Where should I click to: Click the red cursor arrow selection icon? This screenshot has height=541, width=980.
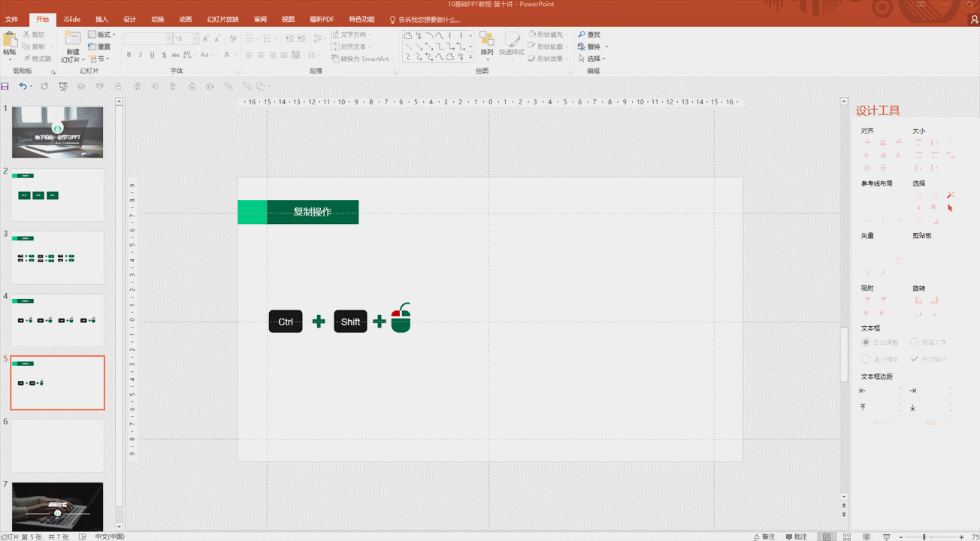click(950, 208)
